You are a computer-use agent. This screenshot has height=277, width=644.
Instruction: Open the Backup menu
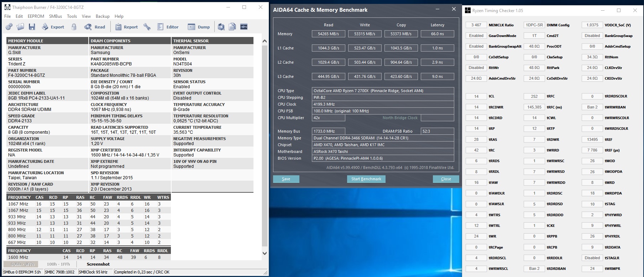[103, 16]
